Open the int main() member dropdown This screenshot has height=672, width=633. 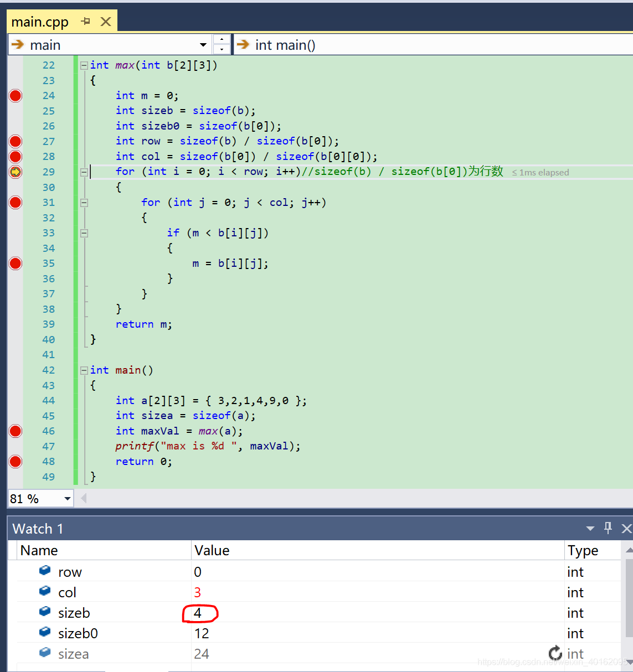click(434, 45)
